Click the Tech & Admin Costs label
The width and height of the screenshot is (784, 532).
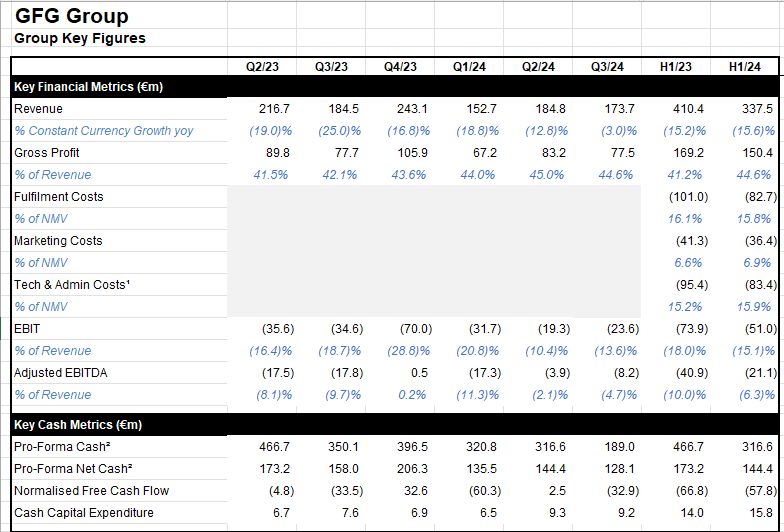pos(72,285)
